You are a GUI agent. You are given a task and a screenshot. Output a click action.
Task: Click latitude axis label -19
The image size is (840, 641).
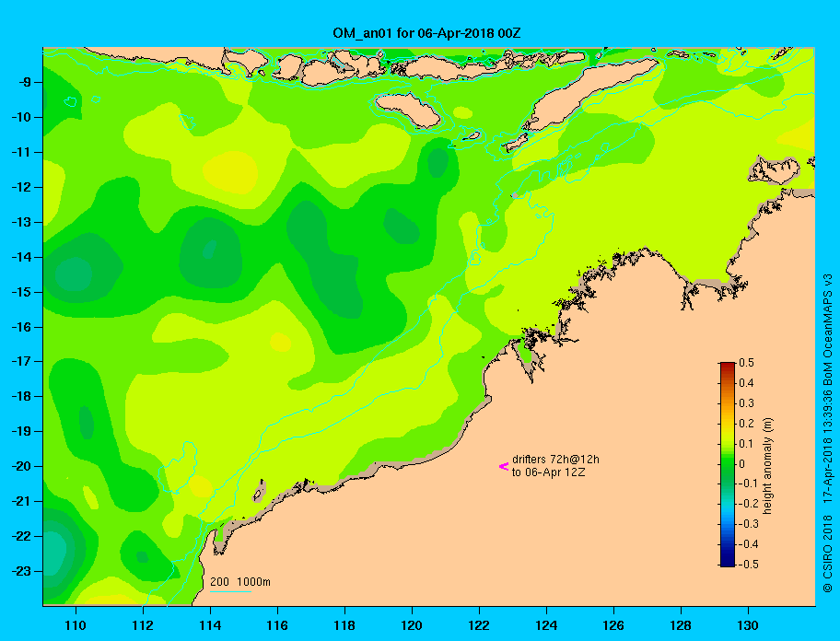tap(21, 431)
